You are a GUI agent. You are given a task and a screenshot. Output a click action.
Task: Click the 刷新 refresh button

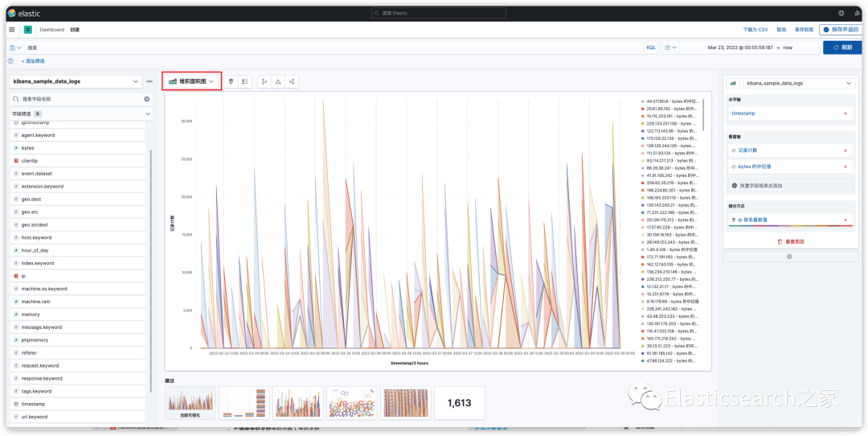click(842, 47)
